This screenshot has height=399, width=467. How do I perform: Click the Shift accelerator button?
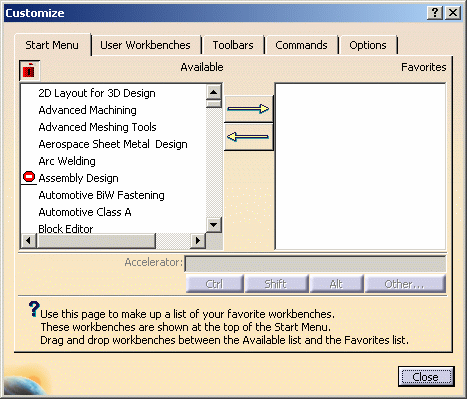[x=276, y=284]
